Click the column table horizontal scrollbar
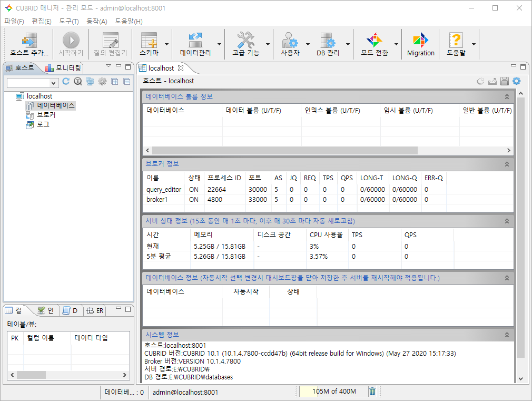This screenshot has height=401, width=532. [31, 375]
